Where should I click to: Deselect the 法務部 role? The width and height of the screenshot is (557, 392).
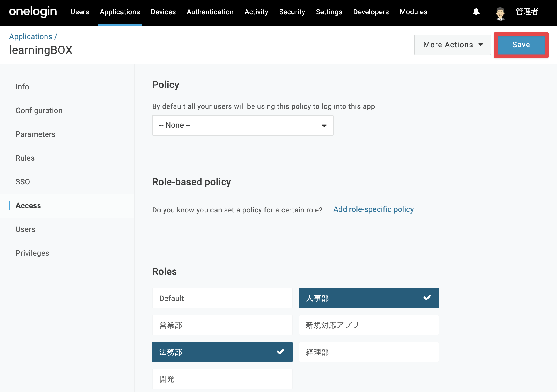(x=222, y=352)
